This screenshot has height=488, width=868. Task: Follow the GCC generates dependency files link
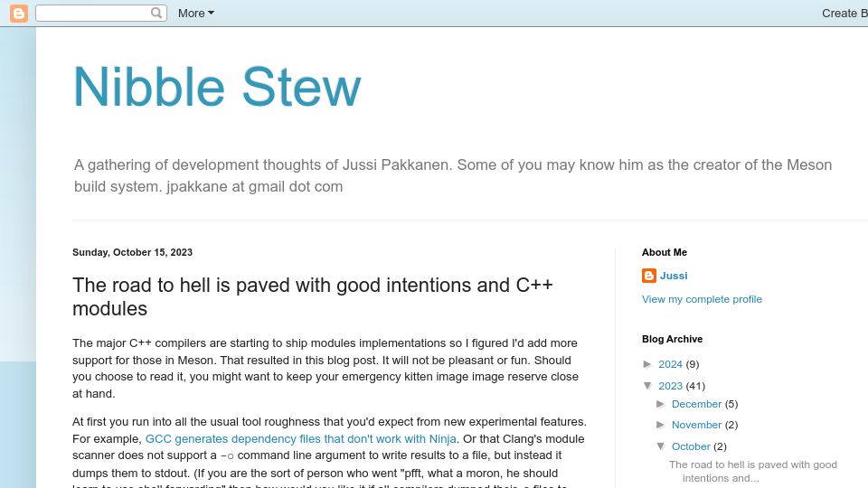point(300,439)
